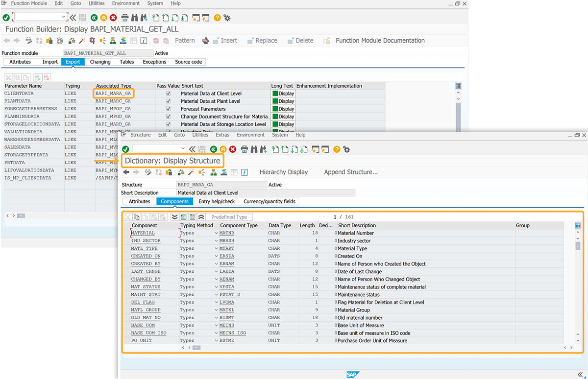Open Typing Method dropdown for CREATED_ON row
The width and height of the screenshot is (588, 379).
(216, 256)
